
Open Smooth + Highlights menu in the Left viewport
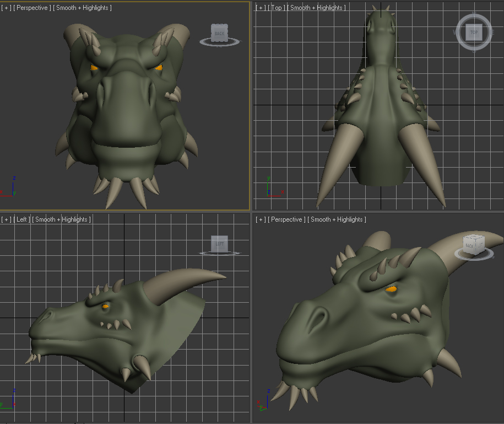click(x=61, y=219)
